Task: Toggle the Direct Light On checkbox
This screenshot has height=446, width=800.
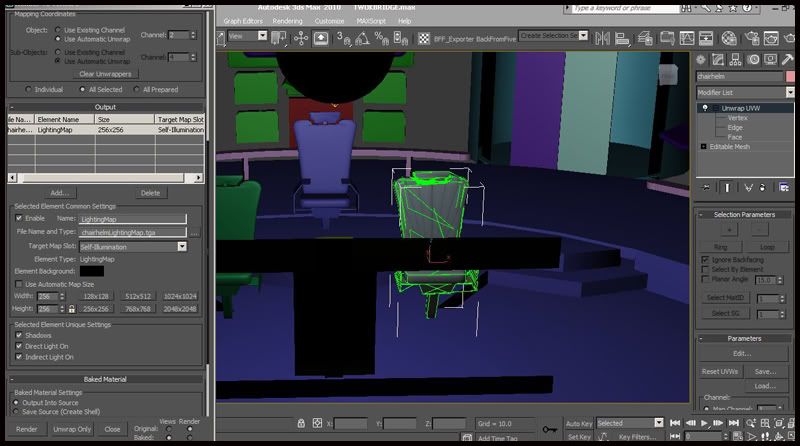Action: point(19,346)
